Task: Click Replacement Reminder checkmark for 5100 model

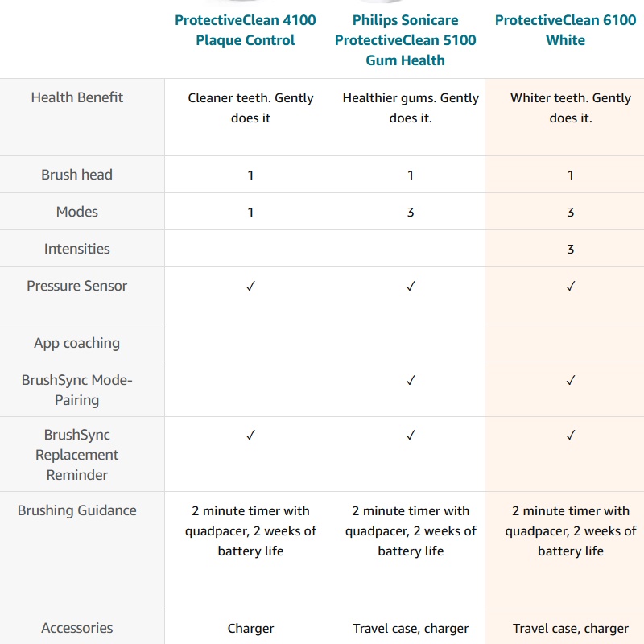Action: pos(411,435)
